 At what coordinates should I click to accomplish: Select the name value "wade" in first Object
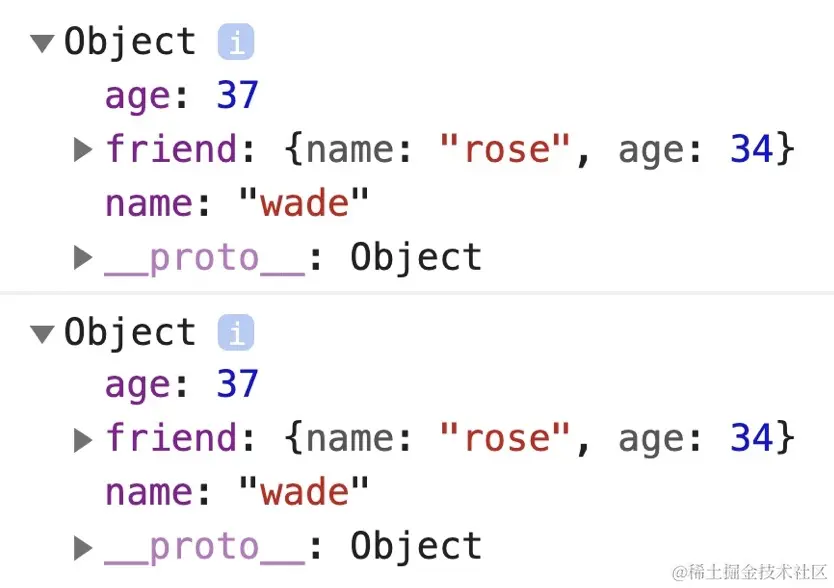pyautogui.click(x=304, y=202)
